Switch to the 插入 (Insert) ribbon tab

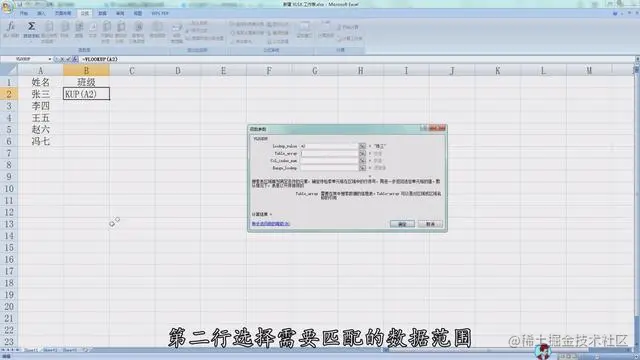[41, 13]
